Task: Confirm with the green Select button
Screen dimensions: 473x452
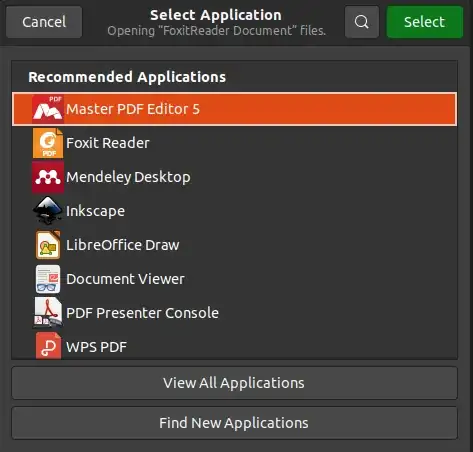Action: pos(425,22)
